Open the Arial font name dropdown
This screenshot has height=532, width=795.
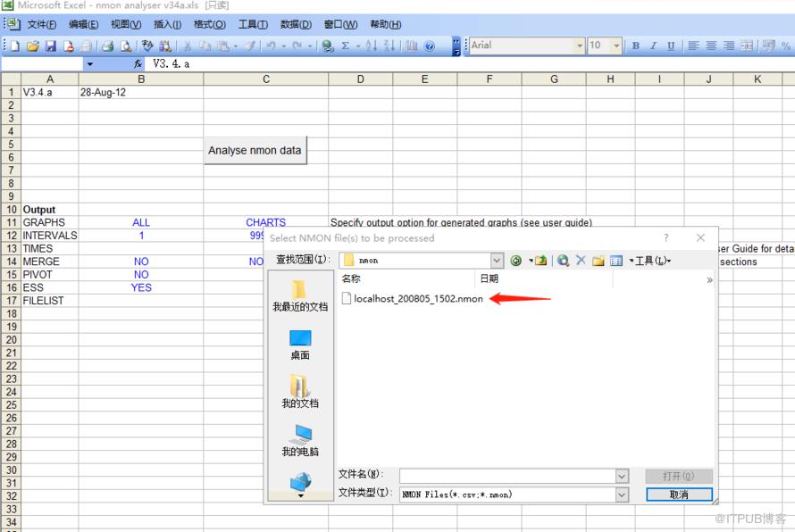click(580, 46)
